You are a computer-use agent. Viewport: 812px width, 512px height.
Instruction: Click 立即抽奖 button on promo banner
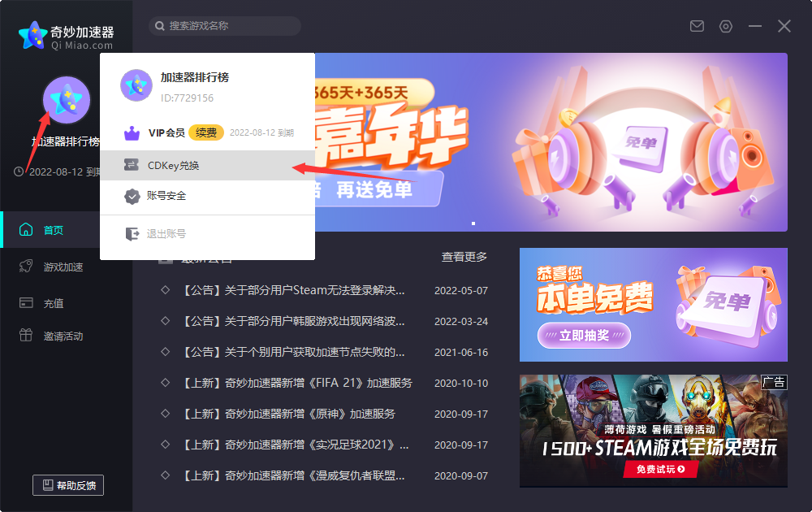click(x=584, y=336)
